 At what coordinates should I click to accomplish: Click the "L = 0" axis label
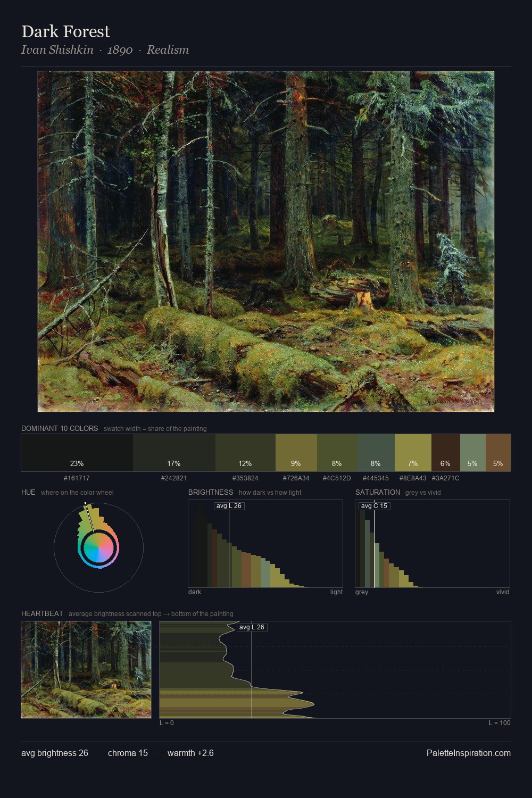167,723
